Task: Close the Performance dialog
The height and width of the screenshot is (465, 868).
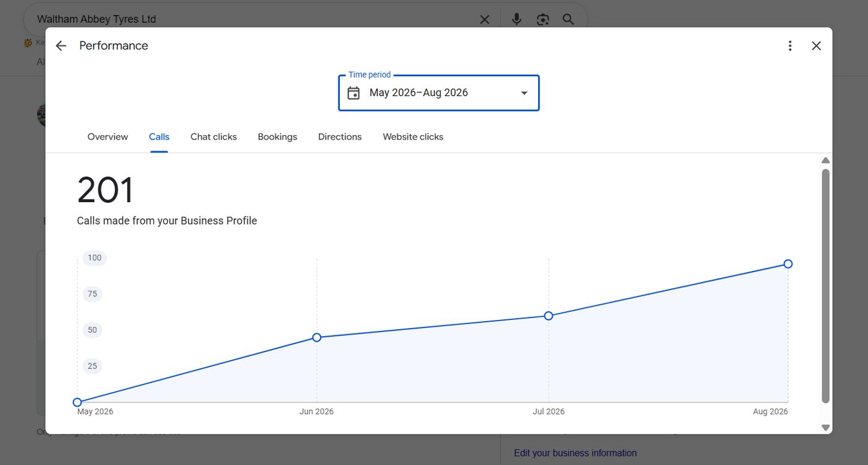Action: tap(817, 46)
